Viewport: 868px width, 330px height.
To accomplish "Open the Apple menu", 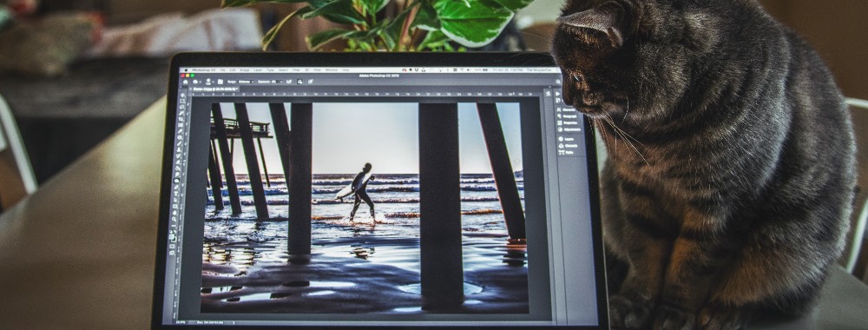I will tap(186, 70).
